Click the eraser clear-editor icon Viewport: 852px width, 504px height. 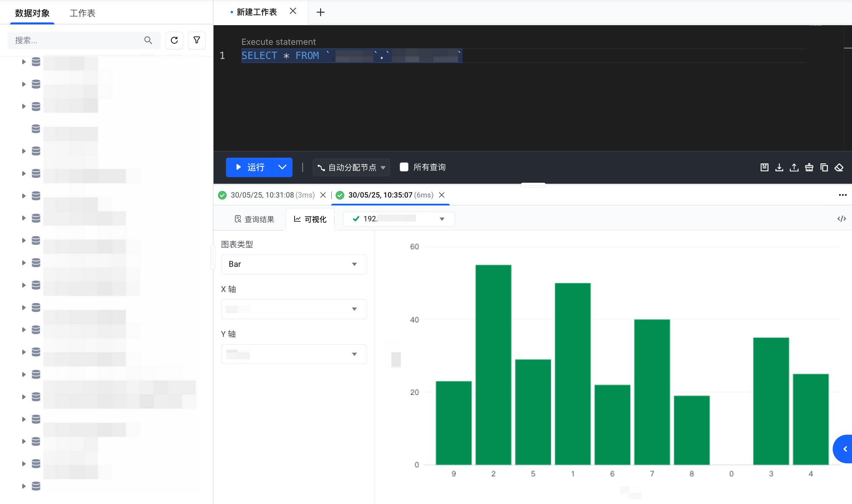(x=839, y=168)
